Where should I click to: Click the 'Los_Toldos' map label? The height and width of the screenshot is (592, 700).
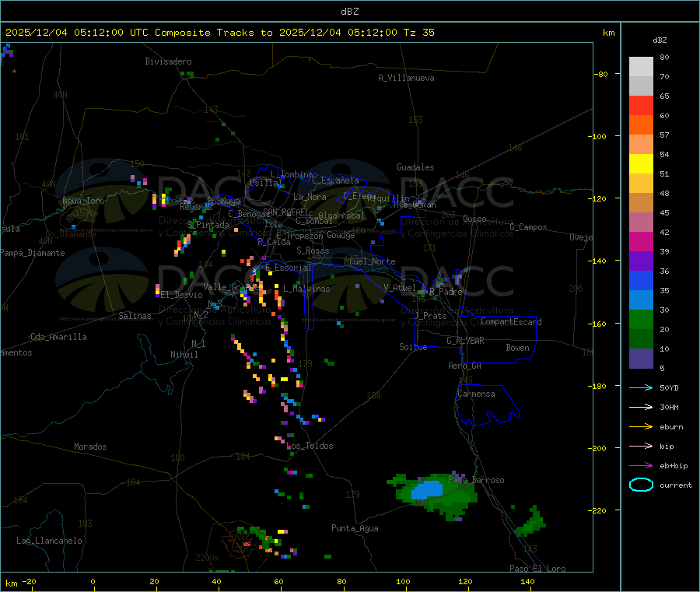(x=310, y=446)
